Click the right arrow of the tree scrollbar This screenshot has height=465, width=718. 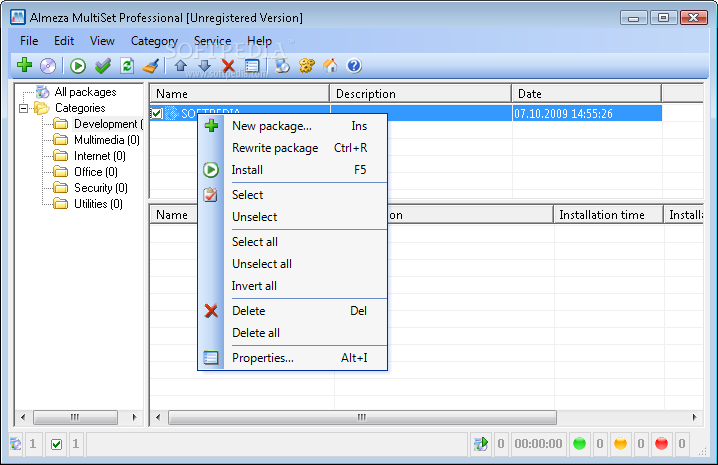pos(134,417)
